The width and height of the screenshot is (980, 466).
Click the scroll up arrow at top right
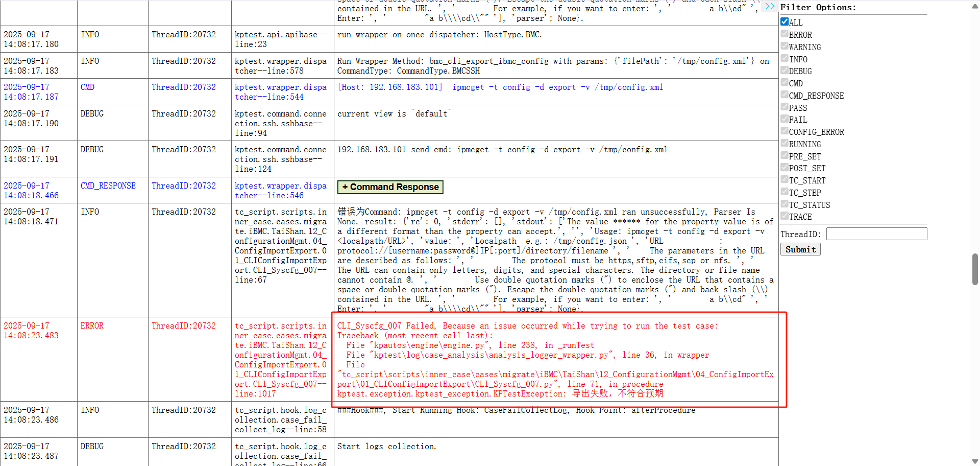pos(975,5)
